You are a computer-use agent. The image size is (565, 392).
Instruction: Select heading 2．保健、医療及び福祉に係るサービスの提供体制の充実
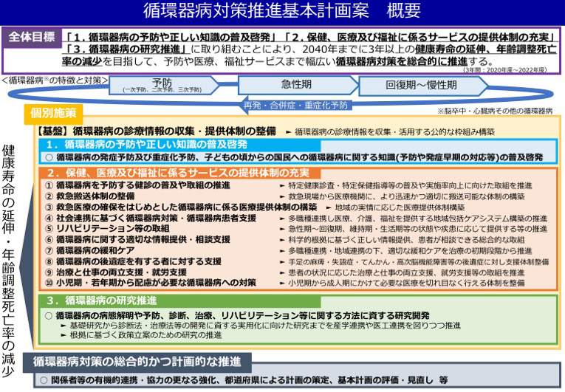178,173
